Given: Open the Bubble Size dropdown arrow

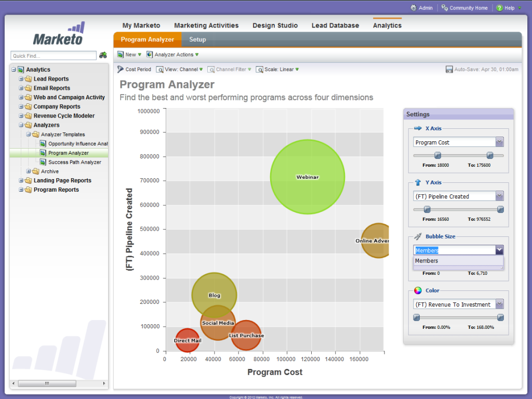Looking at the screenshot, I should (x=499, y=250).
